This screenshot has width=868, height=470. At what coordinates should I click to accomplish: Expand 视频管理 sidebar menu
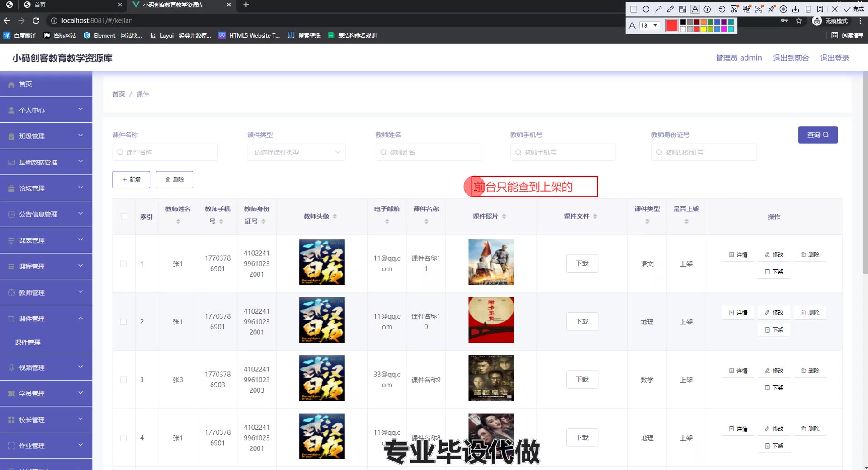click(x=46, y=367)
